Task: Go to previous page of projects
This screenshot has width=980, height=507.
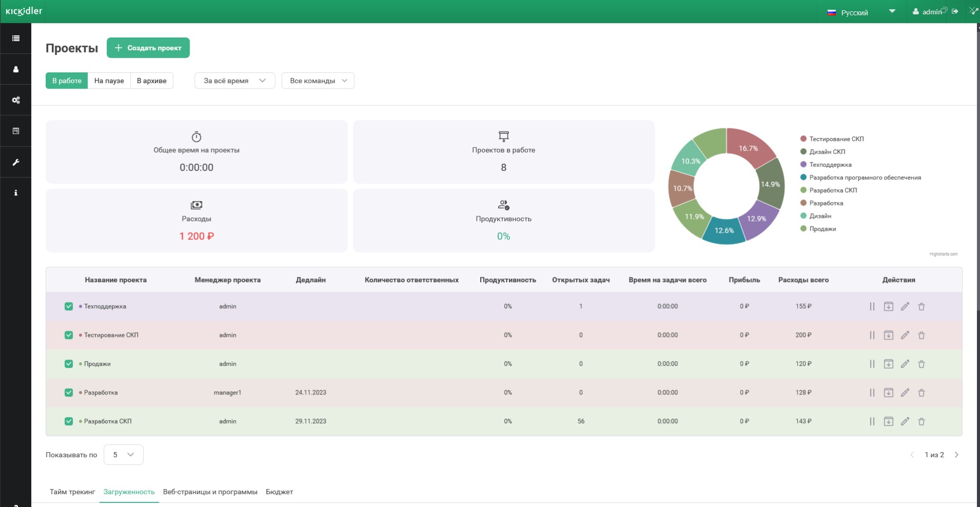Action: point(912,455)
